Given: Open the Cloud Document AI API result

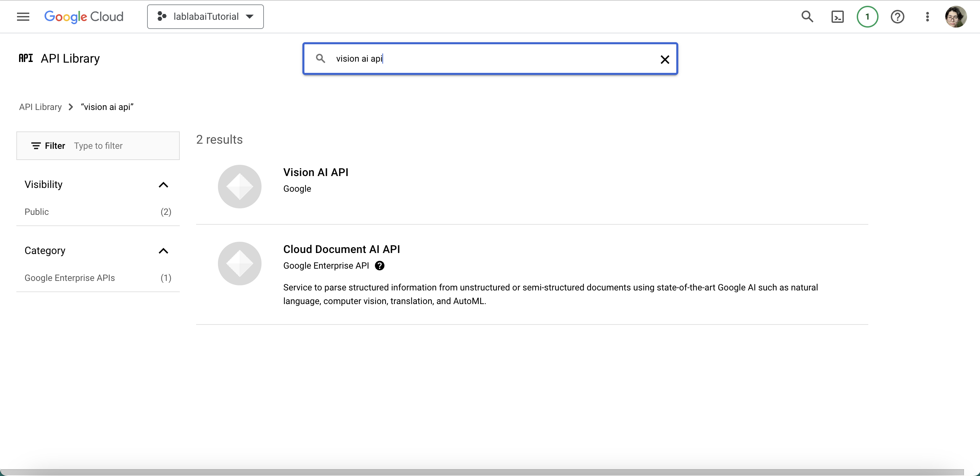Looking at the screenshot, I should [x=341, y=249].
